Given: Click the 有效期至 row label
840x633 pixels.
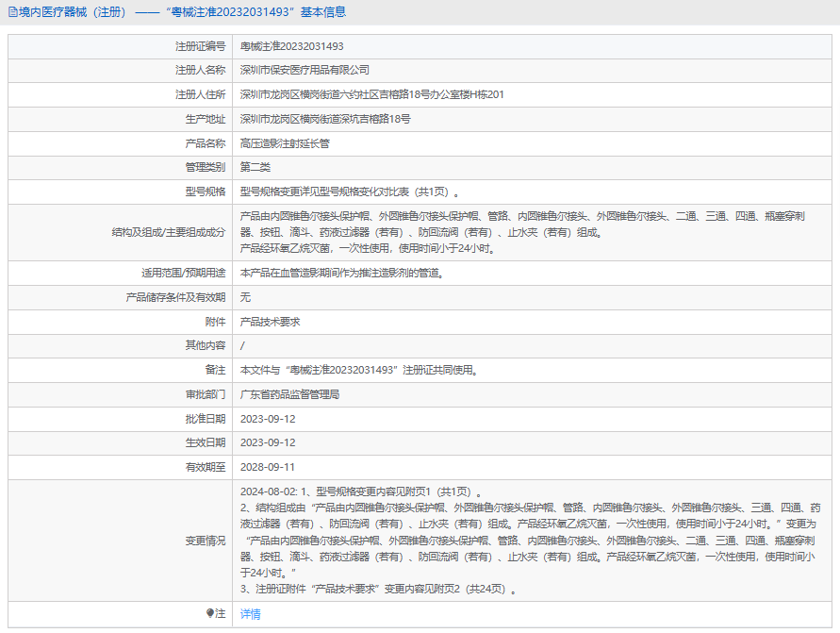Looking at the screenshot, I should pyautogui.click(x=206, y=467).
